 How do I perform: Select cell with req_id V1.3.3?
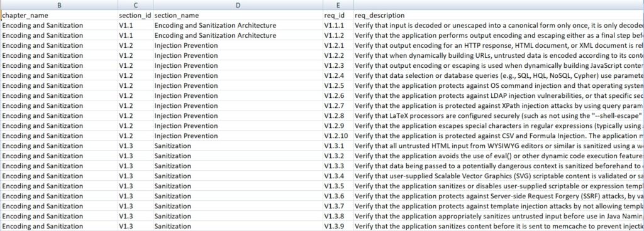pos(338,166)
